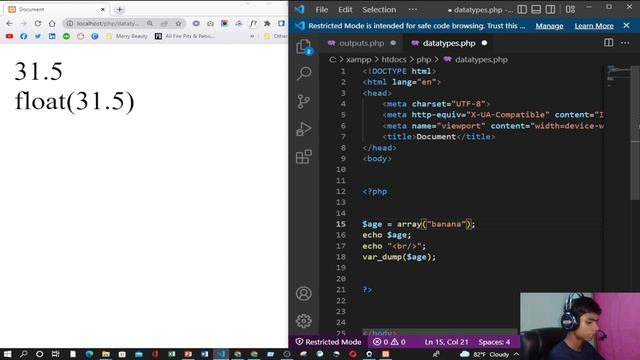This screenshot has width=640, height=360.
Task: Open the Manage gear in activity bar
Action: [x=304, y=321]
